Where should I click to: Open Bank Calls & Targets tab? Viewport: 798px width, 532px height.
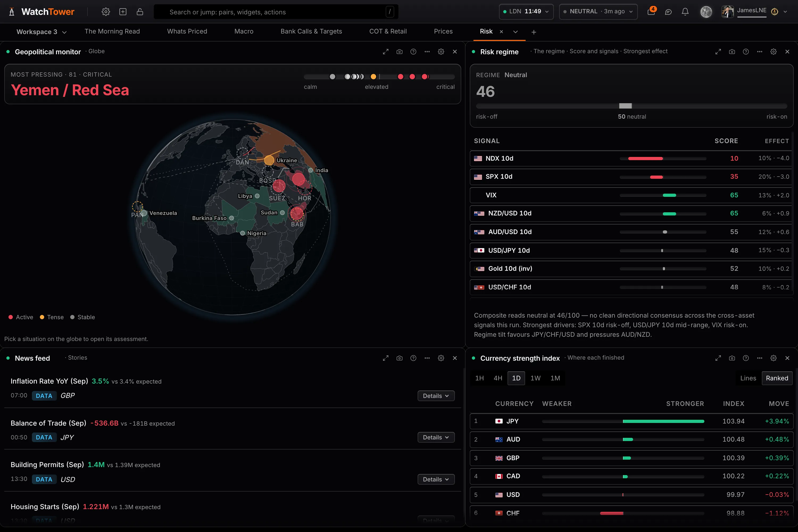coord(311,32)
